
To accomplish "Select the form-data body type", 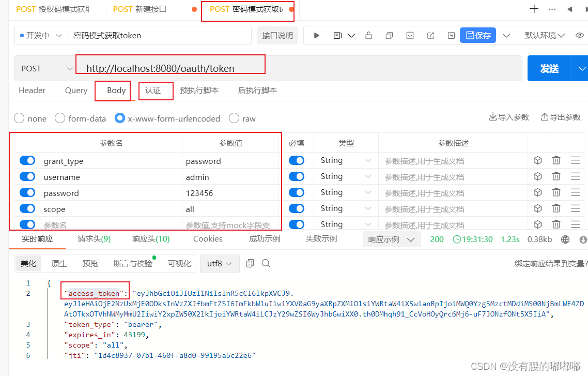I will pos(60,118).
